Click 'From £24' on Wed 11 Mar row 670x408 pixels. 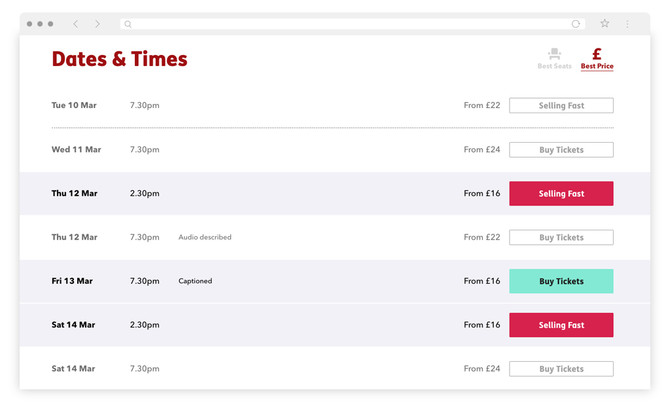[482, 150]
